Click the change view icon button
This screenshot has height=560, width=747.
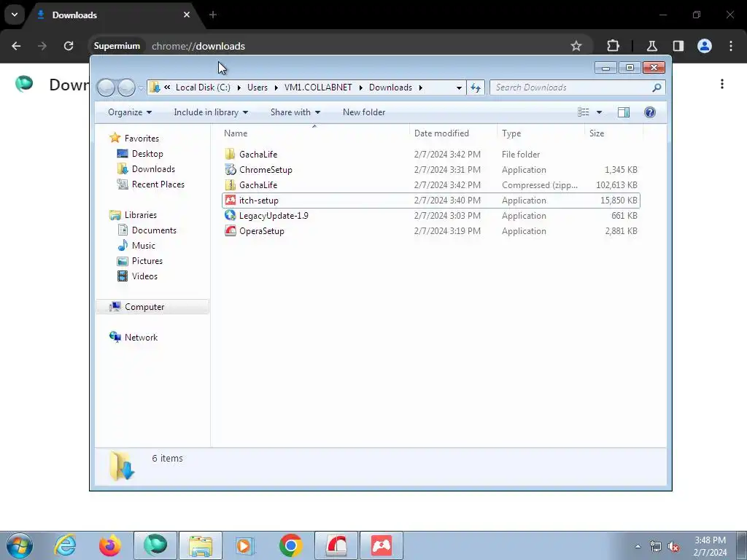[584, 112]
